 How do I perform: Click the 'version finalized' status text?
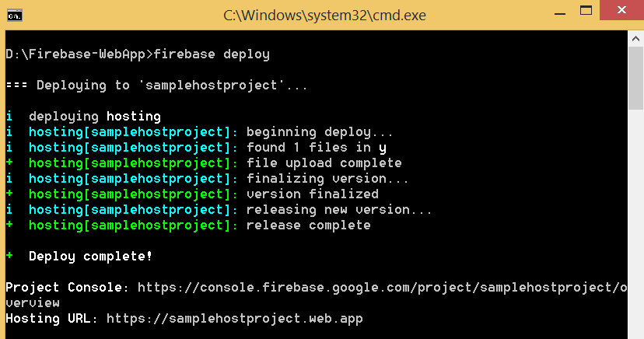tap(312, 194)
